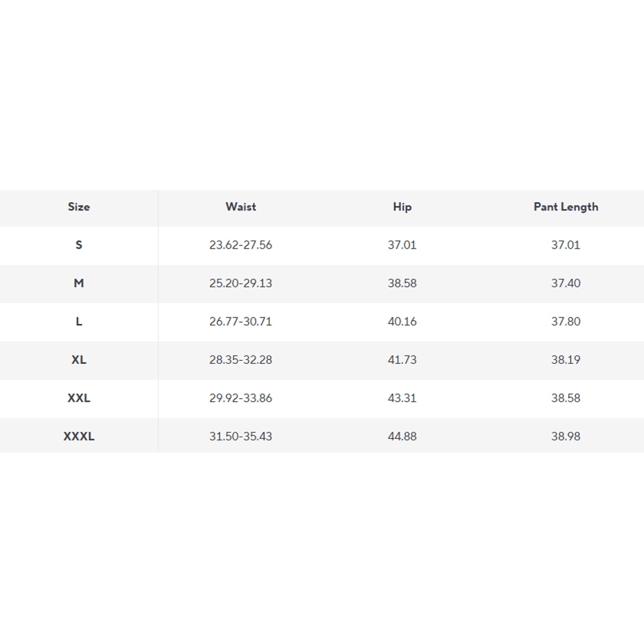
Task: Click pant length value 37.40
Action: coord(565,283)
